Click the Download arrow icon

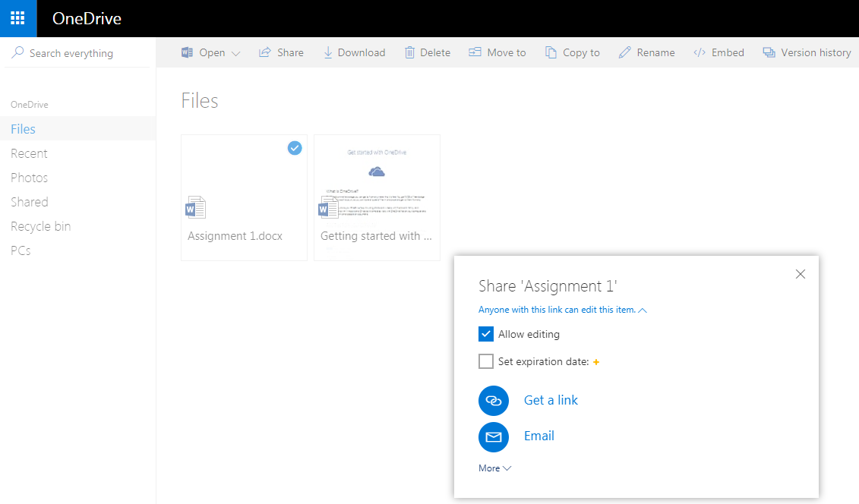coord(327,52)
